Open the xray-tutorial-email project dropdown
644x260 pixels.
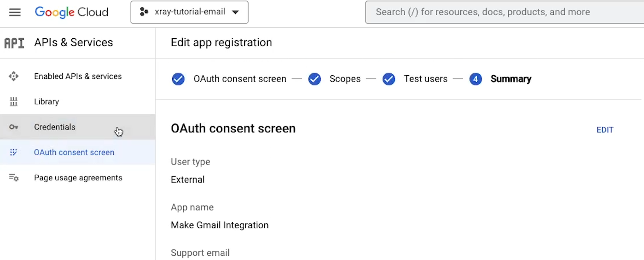(x=189, y=12)
